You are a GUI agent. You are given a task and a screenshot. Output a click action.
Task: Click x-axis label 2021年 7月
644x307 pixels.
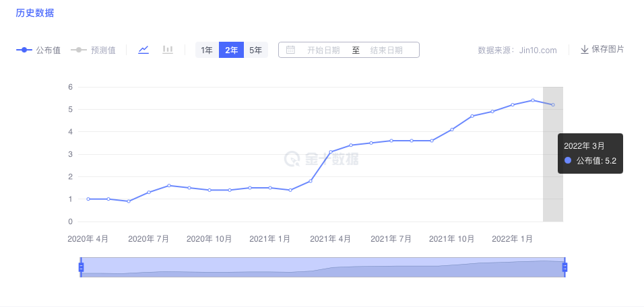391,239
